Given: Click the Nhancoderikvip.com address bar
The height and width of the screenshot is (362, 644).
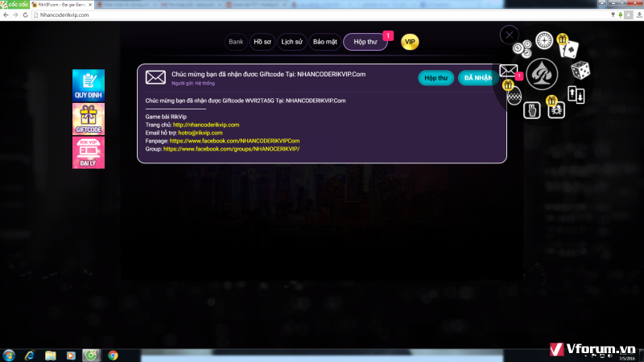Looking at the screenshot, I should click(320, 14).
